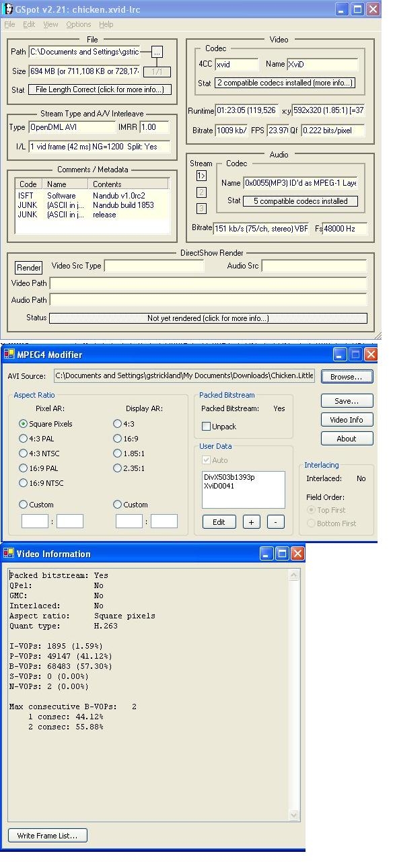Click the scroll down arrow in Video Information
The width and height of the screenshot is (393, 868).
(x=294, y=816)
